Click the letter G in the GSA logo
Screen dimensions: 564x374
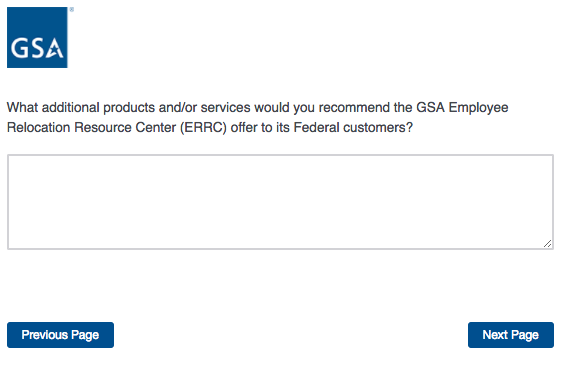click(x=18, y=49)
